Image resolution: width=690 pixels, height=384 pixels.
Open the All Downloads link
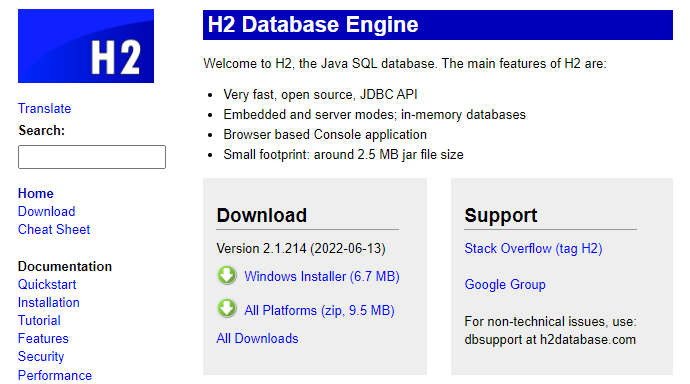pos(257,339)
